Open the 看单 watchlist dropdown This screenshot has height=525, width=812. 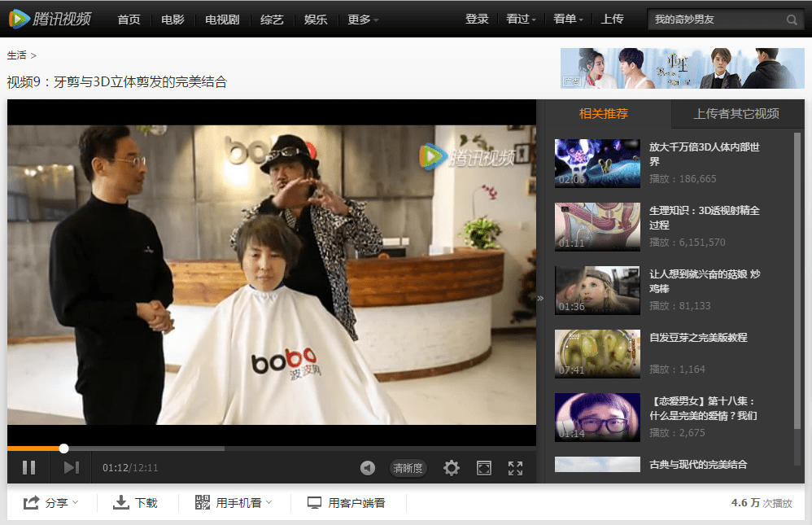pyautogui.click(x=568, y=20)
